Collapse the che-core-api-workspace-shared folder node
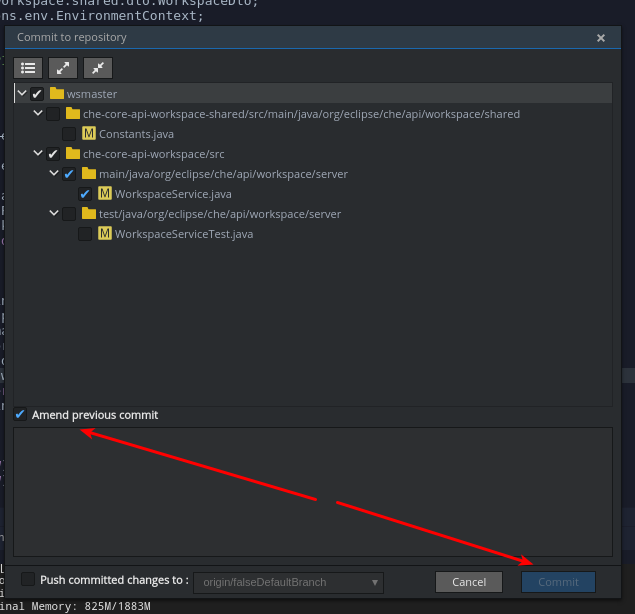This screenshot has height=614, width=635. tap(38, 113)
